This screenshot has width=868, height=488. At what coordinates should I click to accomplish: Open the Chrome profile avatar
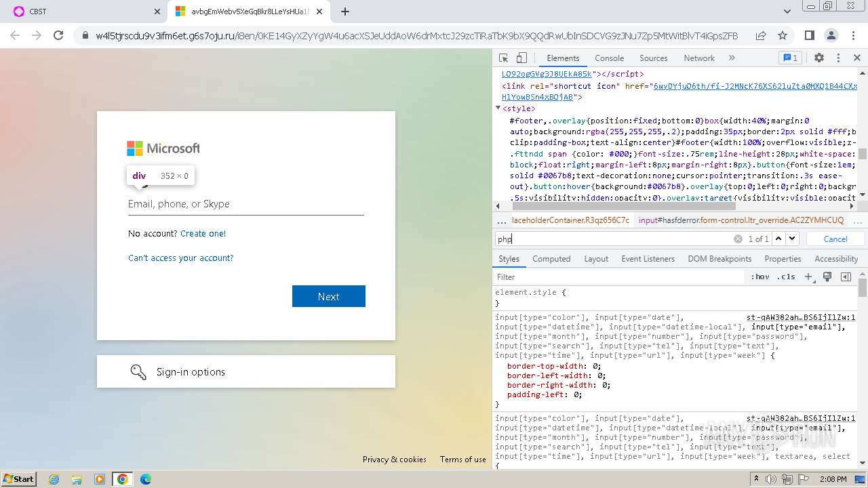coord(831,36)
